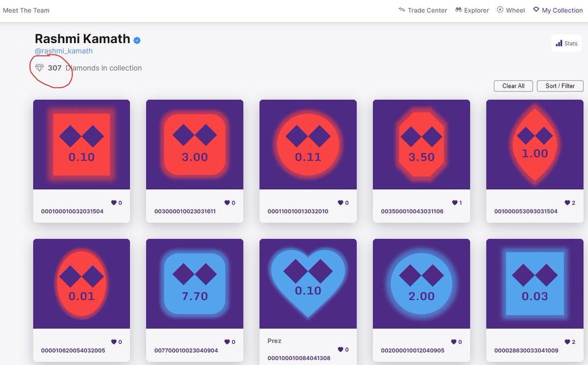Select ID text 000010620054032005
Screen dimensions: 588x365
(x=73, y=351)
